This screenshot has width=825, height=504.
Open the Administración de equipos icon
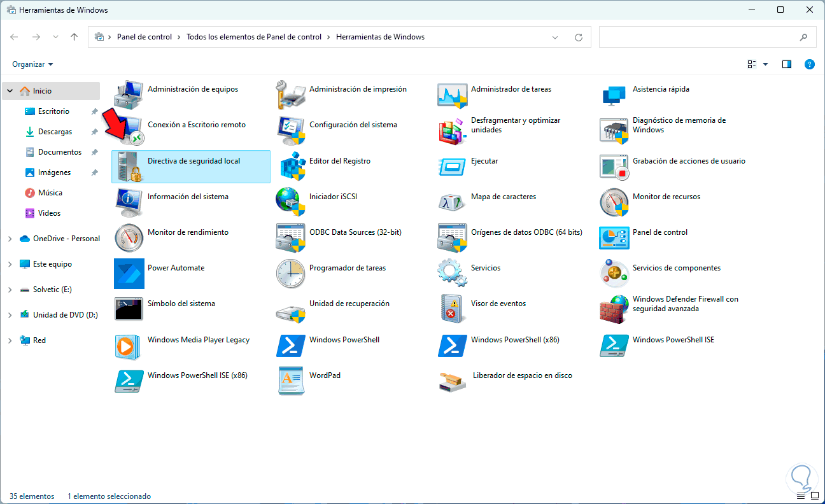pyautogui.click(x=129, y=95)
